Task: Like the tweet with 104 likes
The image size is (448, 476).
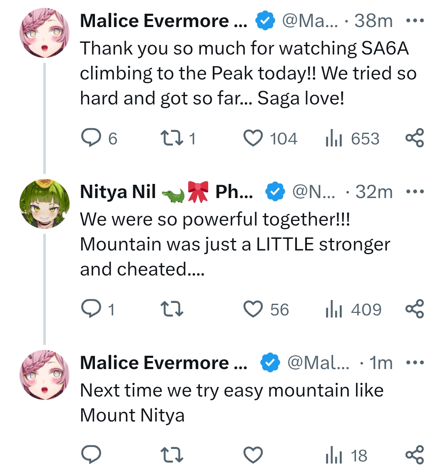Action: click(253, 139)
